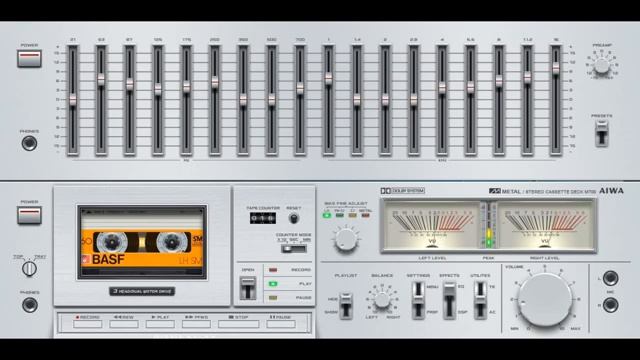Viewport: 640px width, 360px height.
Task: Click the Right Level VU meter
Action: [x=545, y=226]
